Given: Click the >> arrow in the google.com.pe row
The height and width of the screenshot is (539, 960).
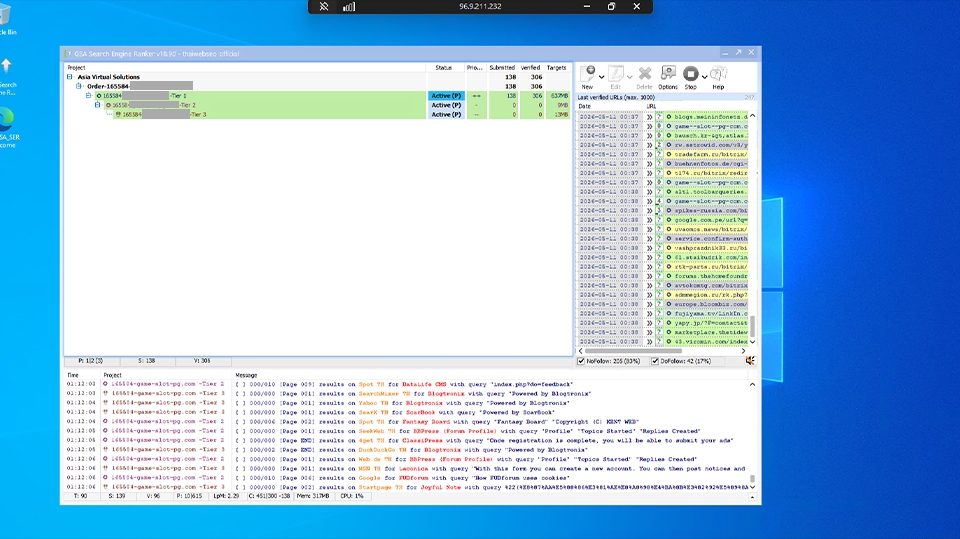Looking at the screenshot, I should [650, 220].
